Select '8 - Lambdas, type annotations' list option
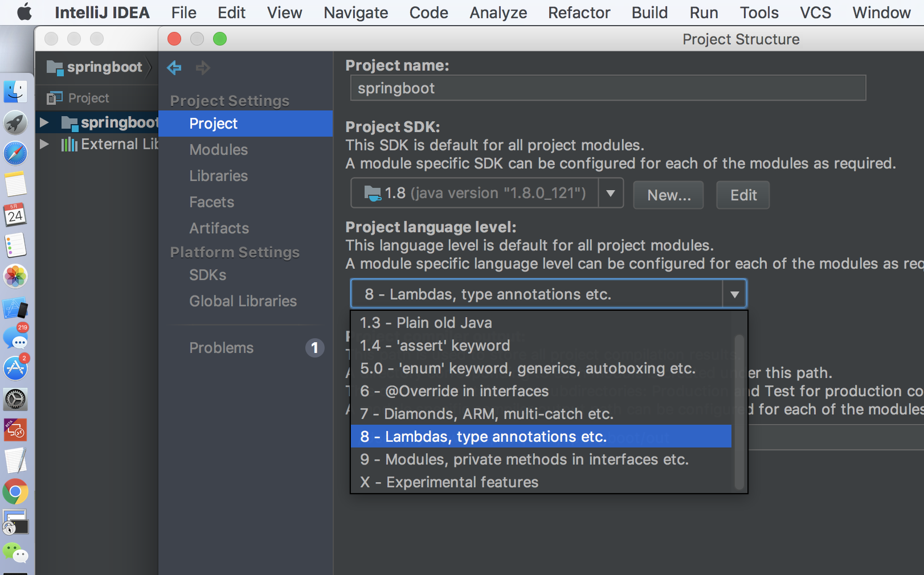This screenshot has width=924, height=575. [x=541, y=437]
